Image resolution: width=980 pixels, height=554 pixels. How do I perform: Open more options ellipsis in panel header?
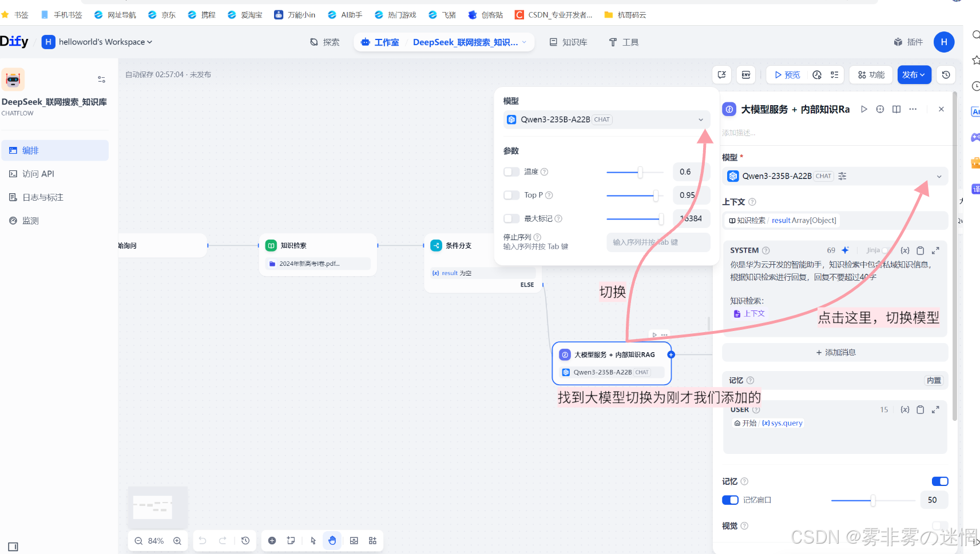913,109
